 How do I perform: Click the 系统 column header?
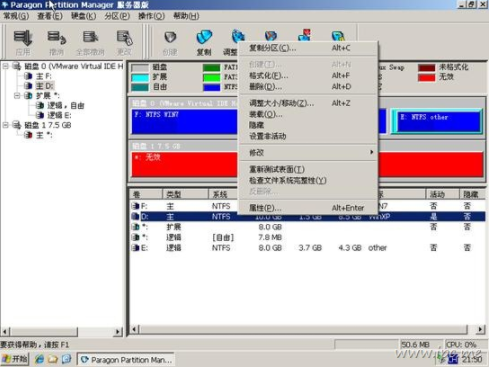(223, 194)
